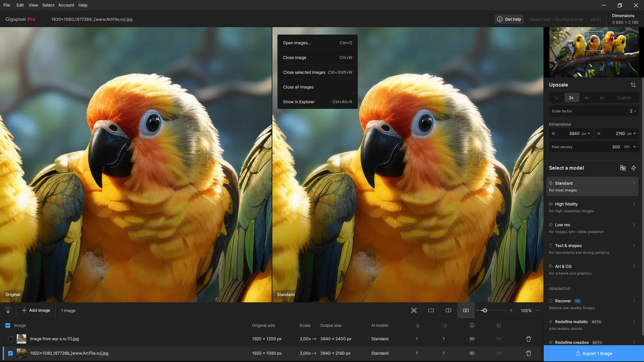
Task: Click the zoom slider handle
Action: (484, 310)
